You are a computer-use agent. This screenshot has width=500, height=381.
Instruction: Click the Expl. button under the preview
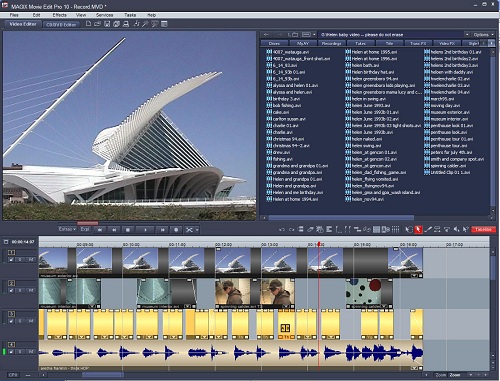(85, 229)
